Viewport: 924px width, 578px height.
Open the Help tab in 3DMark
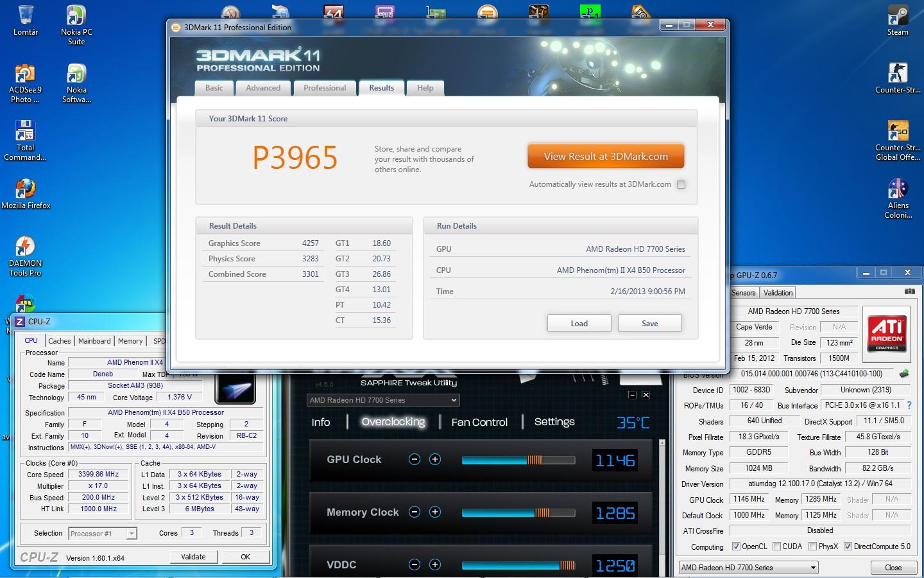[x=425, y=88]
